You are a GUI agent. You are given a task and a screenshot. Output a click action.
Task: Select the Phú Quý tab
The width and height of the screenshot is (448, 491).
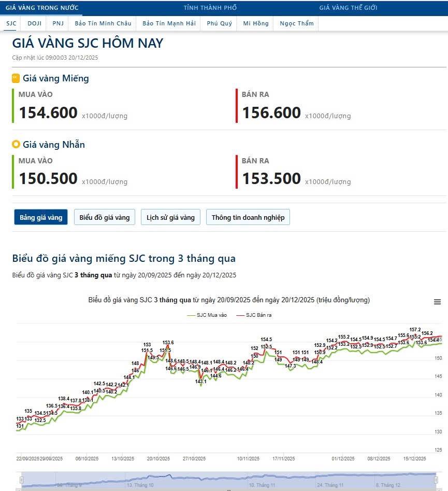[219, 23]
